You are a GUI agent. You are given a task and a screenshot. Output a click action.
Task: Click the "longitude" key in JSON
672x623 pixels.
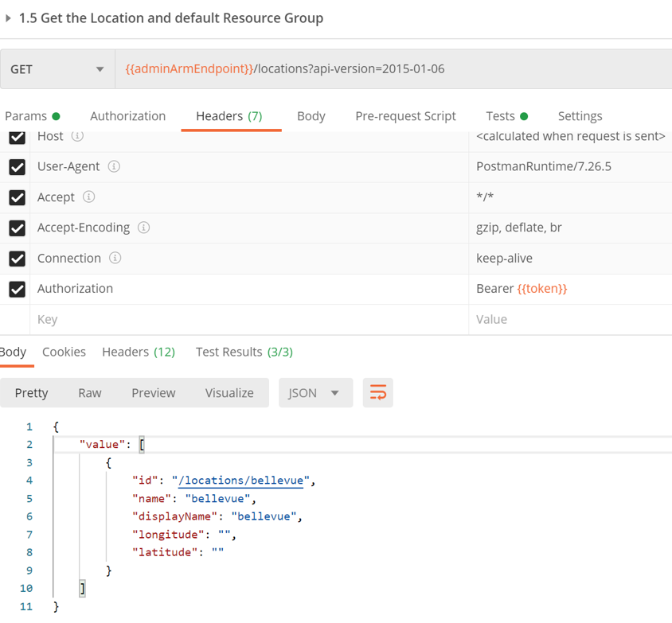click(x=168, y=535)
